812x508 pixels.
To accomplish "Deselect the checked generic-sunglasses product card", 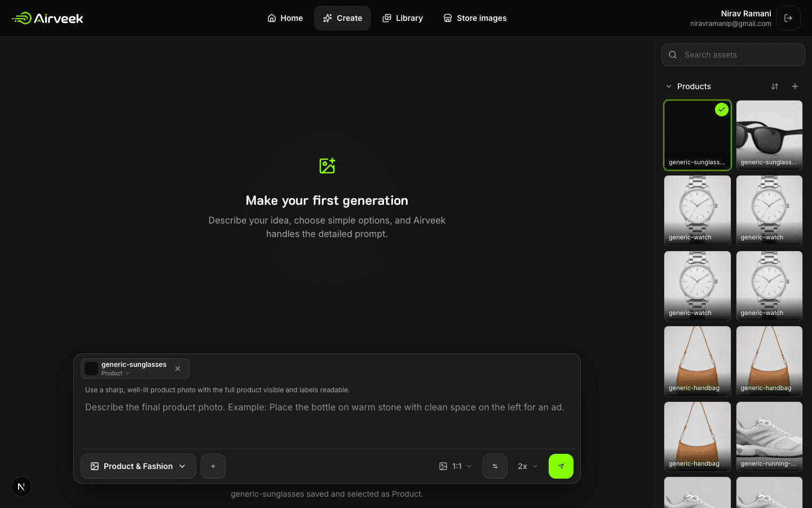I will (x=698, y=135).
